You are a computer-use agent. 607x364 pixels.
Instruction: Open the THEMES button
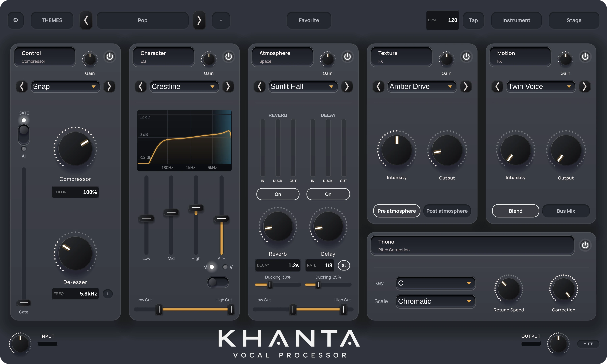click(52, 20)
